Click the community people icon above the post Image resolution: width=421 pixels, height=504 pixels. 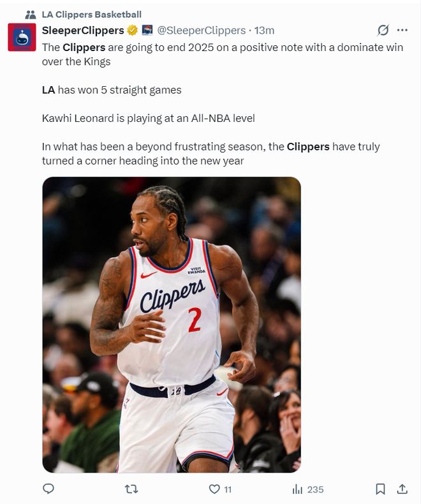tap(31, 15)
